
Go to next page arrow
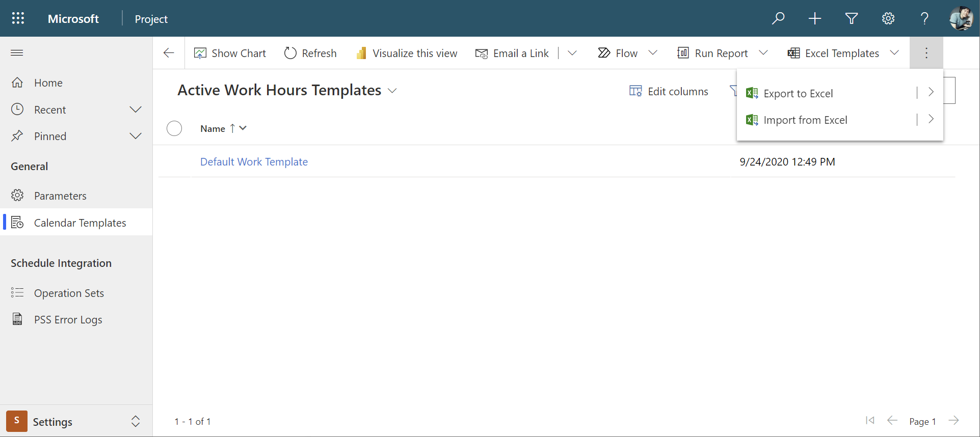click(x=953, y=420)
